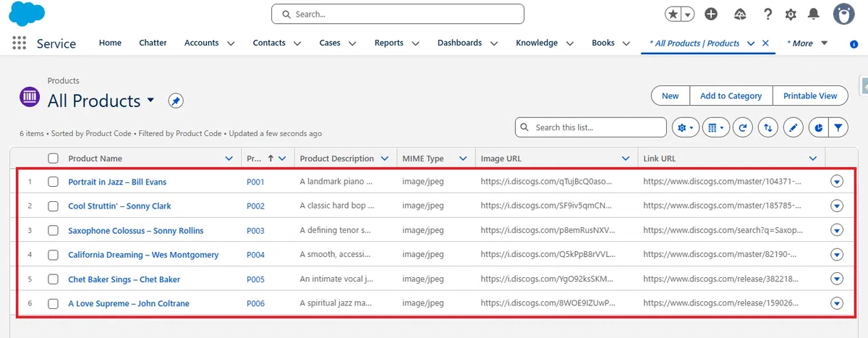This screenshot has height=338, width=868.
Task: Expand the Books tab menu
Action: 626,43
